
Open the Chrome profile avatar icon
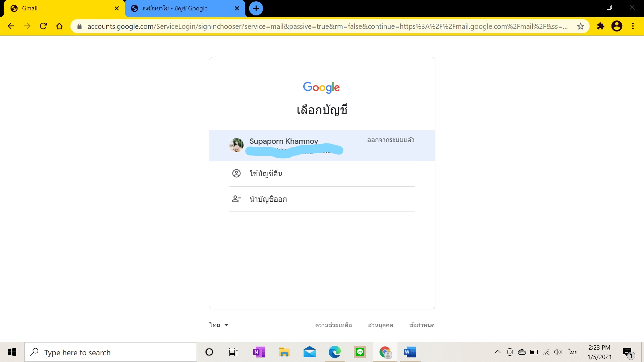(616, 26)
